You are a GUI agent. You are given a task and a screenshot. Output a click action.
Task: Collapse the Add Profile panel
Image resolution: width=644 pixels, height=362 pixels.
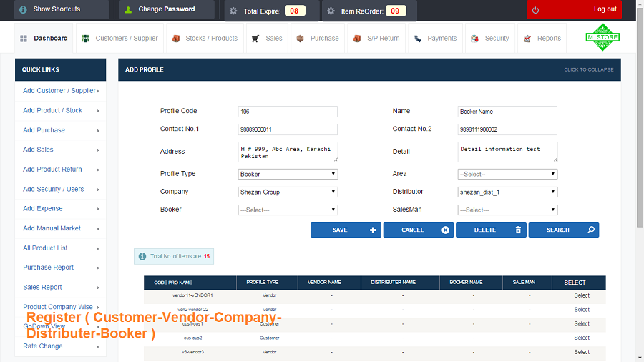click(x=589, y=70)
